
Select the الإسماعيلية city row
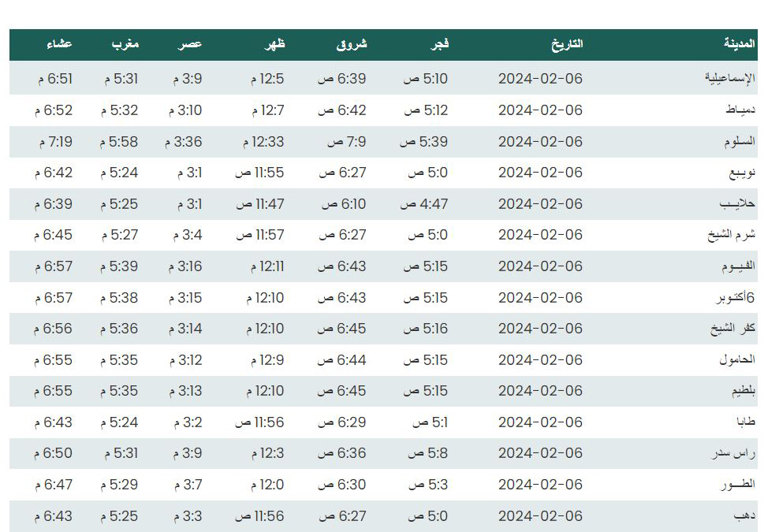(383, 78)
